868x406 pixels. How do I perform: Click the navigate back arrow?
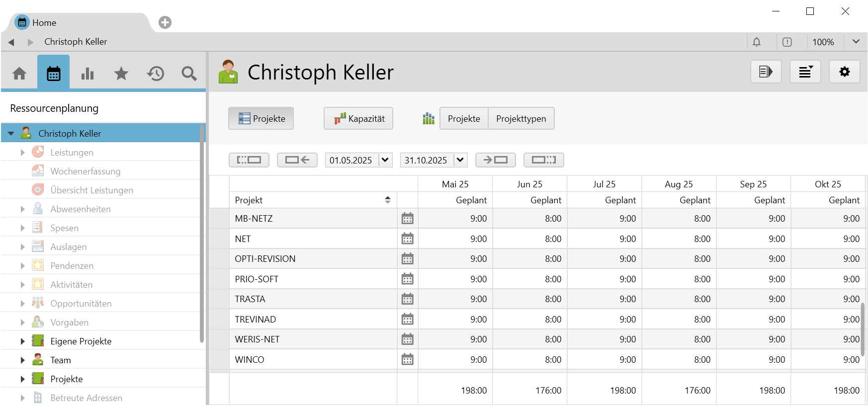(11, 42)
